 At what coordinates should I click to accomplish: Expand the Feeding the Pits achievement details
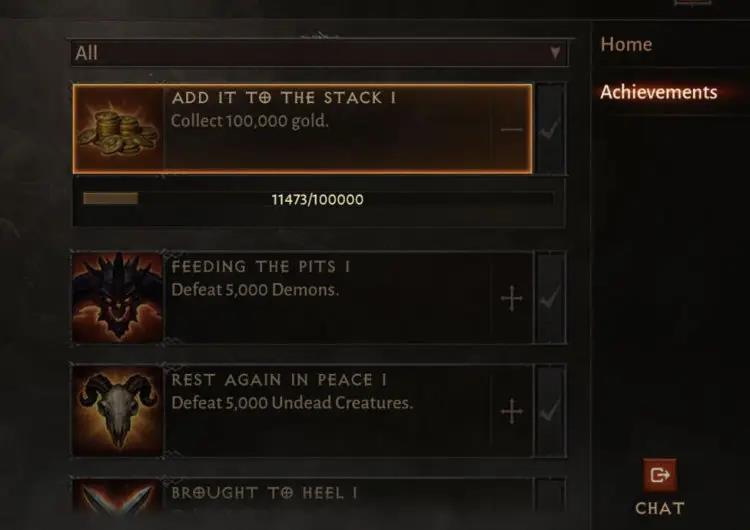tap(511, 298)
